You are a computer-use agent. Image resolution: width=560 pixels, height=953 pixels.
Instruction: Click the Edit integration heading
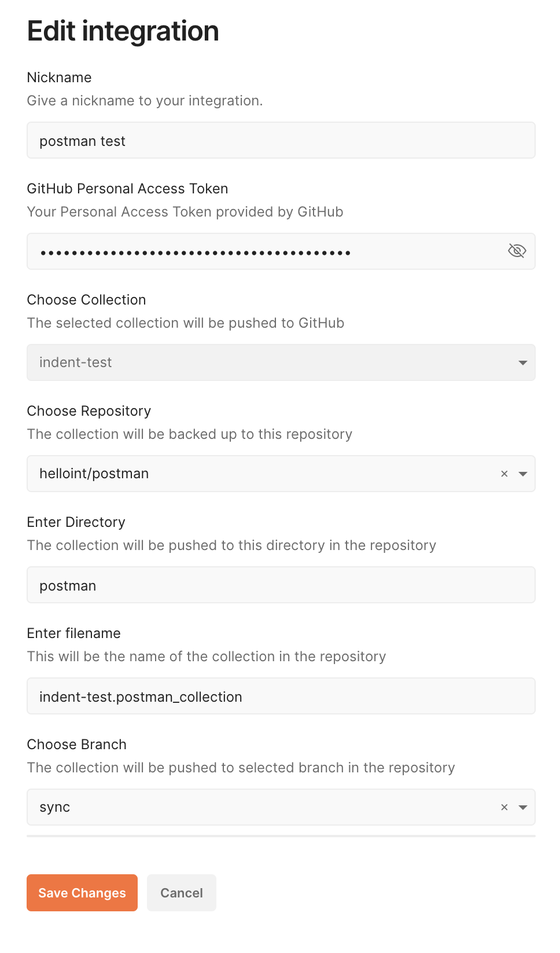click(x=123, y=31)
